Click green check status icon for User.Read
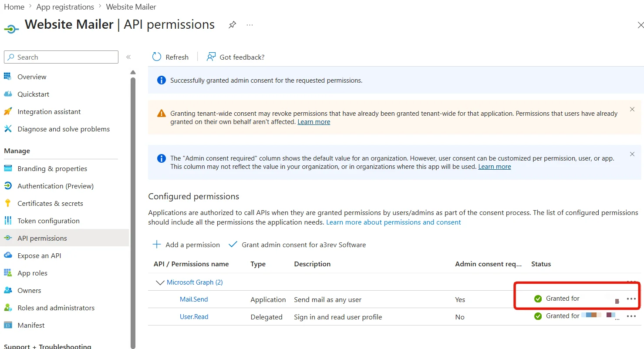Image resolution: width=644 pixels, height=349 pixels. [x=538, y=316]
